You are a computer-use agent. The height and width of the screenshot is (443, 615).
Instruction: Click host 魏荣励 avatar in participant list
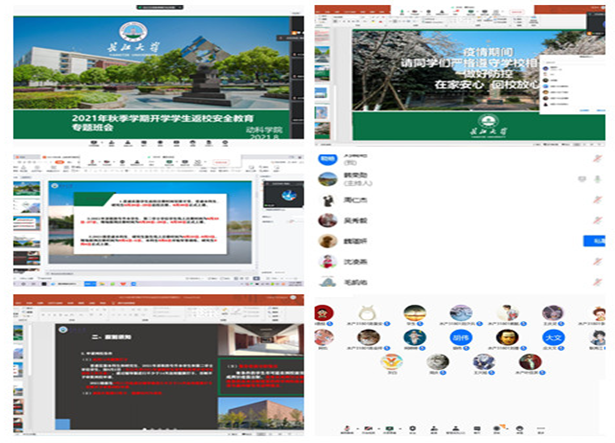coord(325,178)
